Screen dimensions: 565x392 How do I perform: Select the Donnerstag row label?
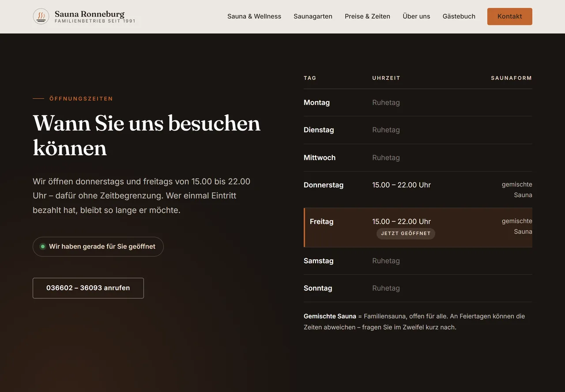(x=324, y=185)
